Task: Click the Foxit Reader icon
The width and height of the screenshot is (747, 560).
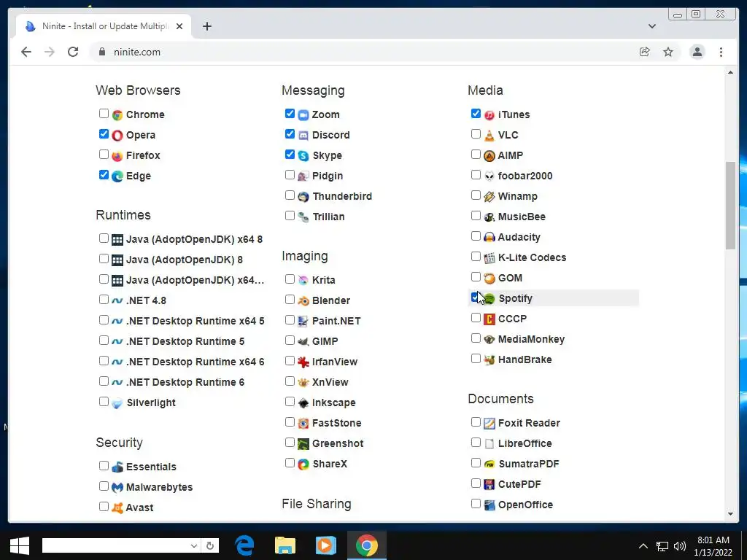Action: 489,424
